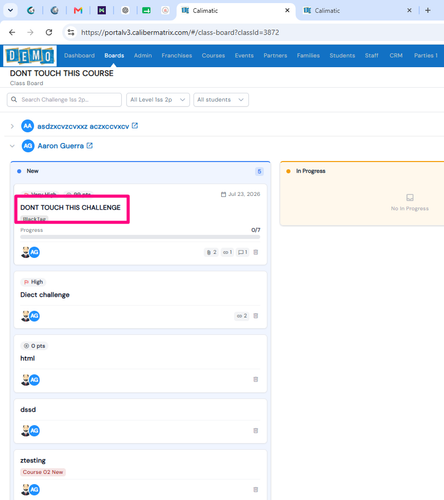Open the dssd challenge card
Screen dimensions: 444x500
coord(28,409)
